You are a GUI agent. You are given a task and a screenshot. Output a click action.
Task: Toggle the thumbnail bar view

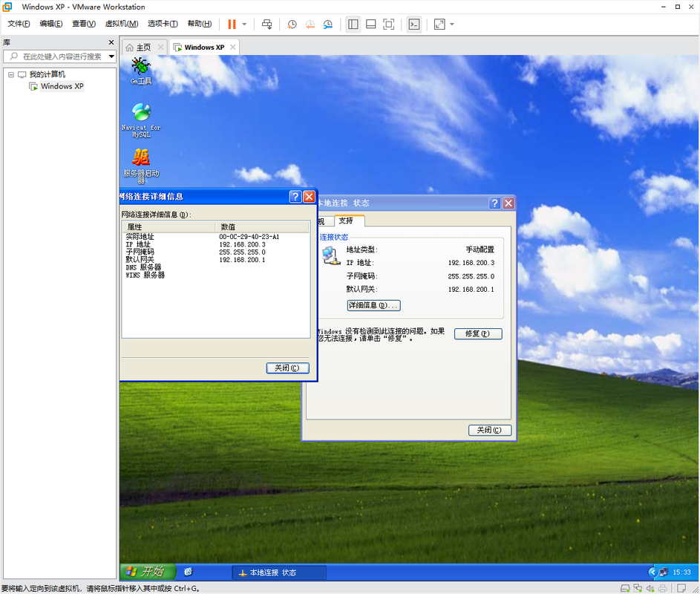(x=371, y=24)
